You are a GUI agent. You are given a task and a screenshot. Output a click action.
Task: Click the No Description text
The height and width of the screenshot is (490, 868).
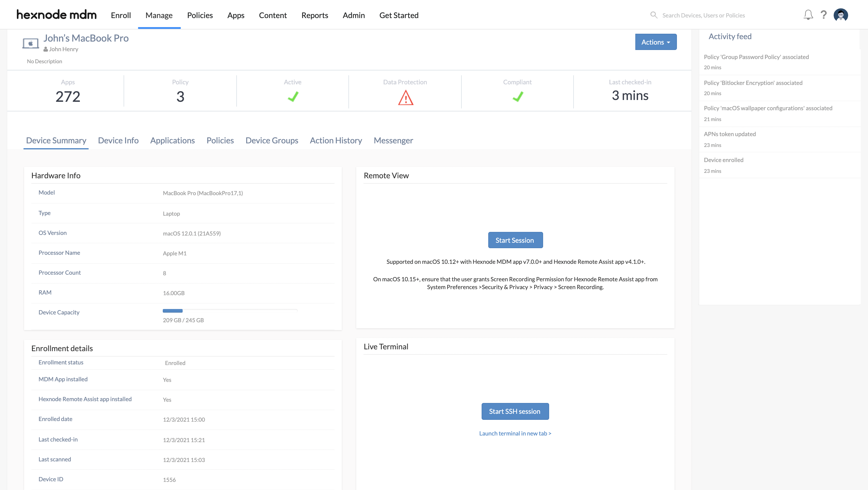pos(45,61)
